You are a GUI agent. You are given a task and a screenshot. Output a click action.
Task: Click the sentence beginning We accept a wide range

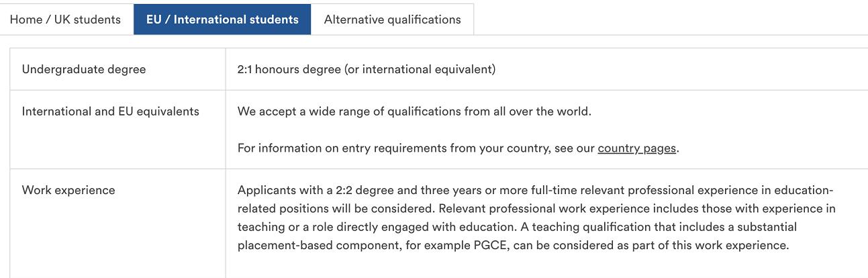[x=414, y=111]
